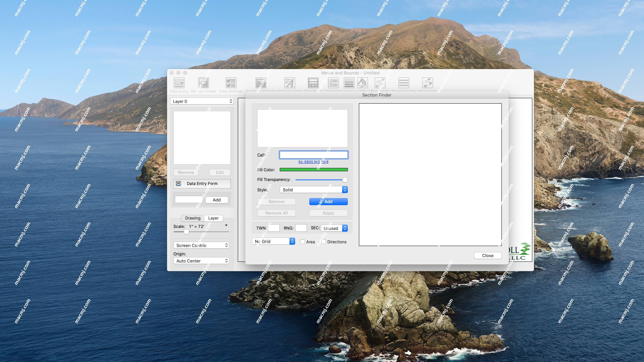Viewport: 644px width, 362px height.
Task: Click the Edit button under the calls list
Action: pyautogui.click(x=220, y=172)
